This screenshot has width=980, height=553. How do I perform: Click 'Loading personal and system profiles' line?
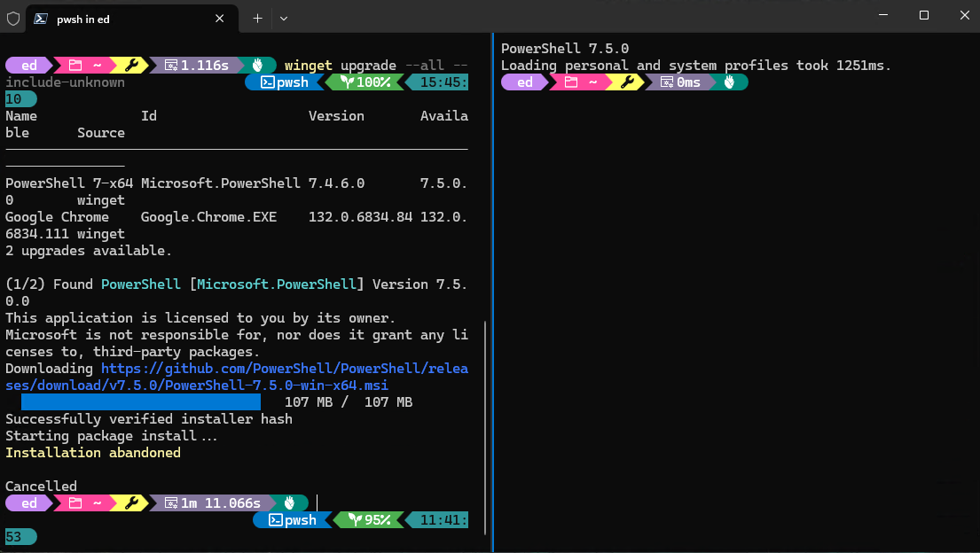point(696,65)
